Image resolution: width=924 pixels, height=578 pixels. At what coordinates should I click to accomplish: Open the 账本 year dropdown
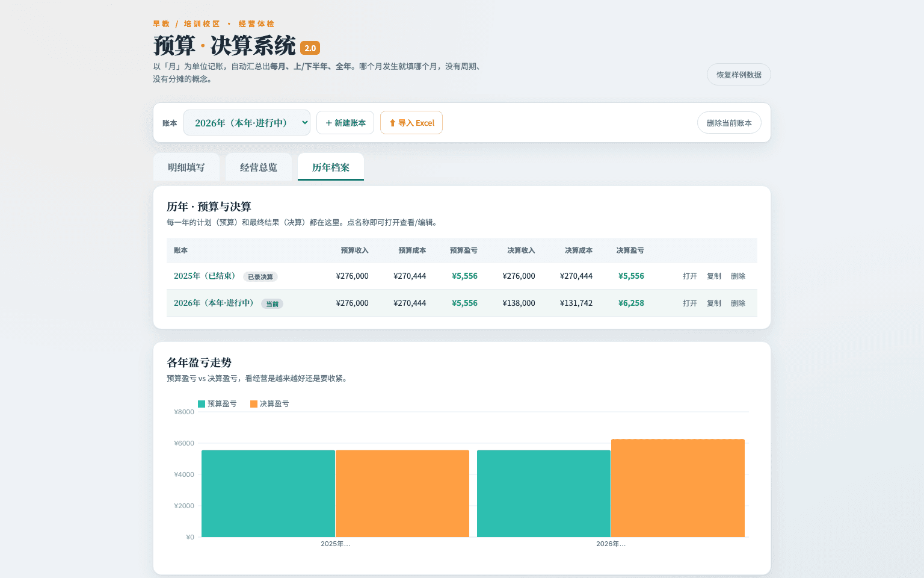click(247, 123)
